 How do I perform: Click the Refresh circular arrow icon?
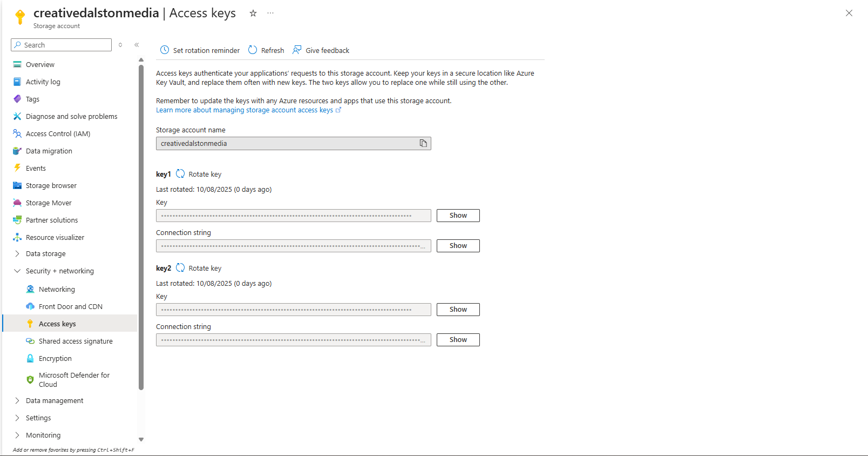[x=253, y=50]
